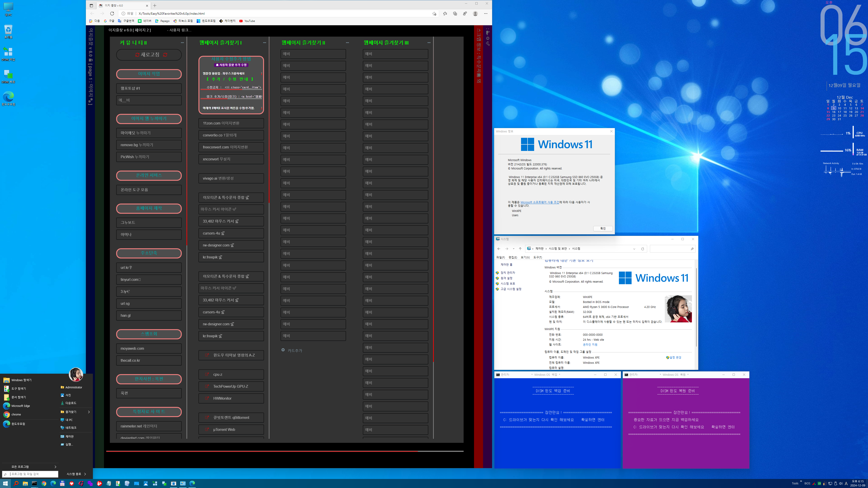Click 확인 in the Windows 정보 dialog
This screenshot has height=488, width=868.
603,229
